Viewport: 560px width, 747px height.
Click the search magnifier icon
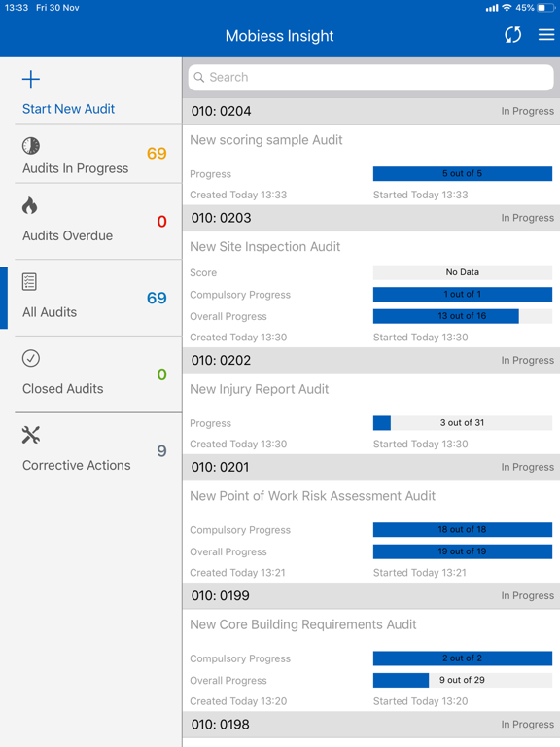tap(199, 77)
